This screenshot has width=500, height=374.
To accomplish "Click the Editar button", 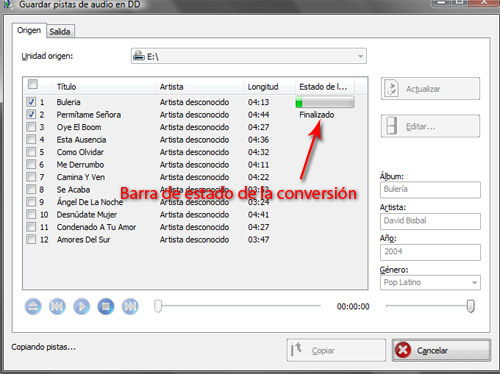I will coord(430,126).
